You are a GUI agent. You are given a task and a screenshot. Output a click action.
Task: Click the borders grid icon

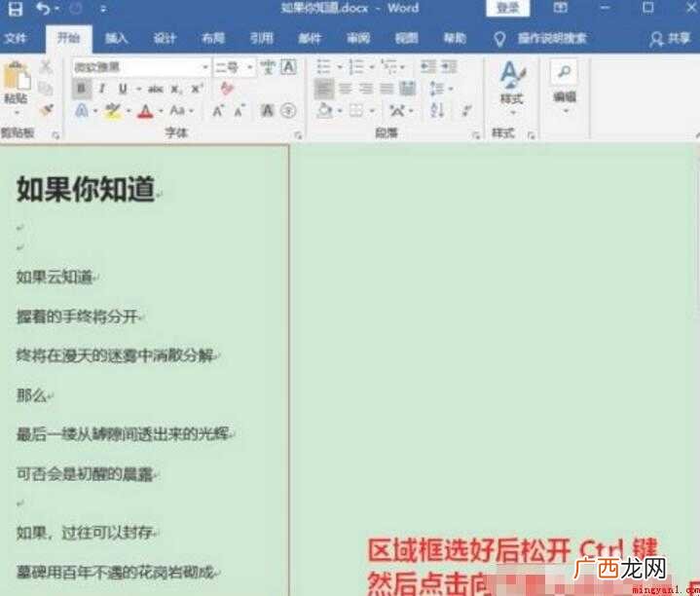(356, 110)
